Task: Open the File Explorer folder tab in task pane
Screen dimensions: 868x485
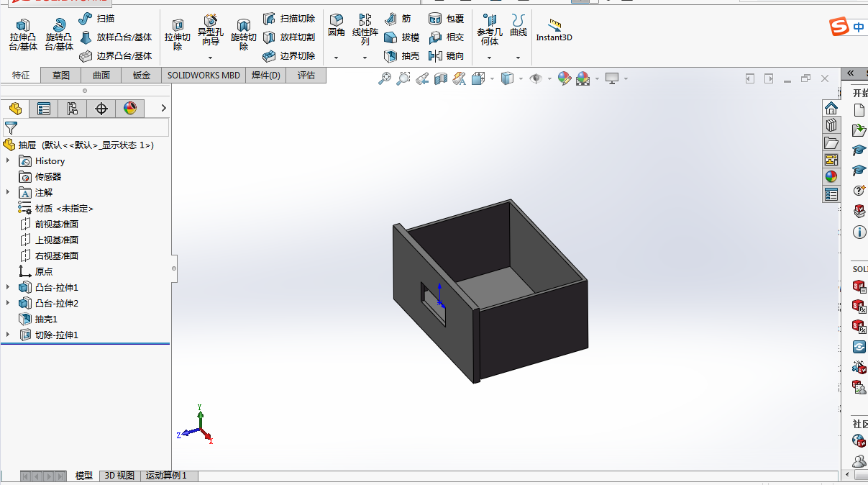Action: pos(831,142)
